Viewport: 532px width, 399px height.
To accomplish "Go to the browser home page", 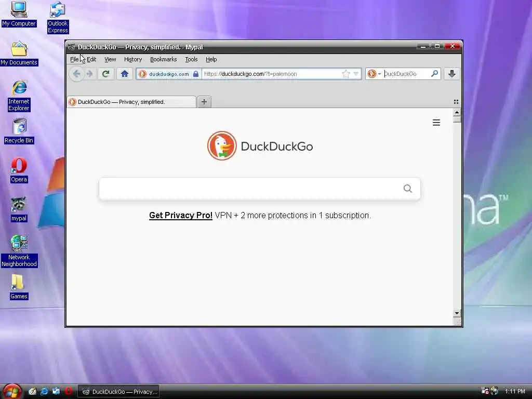I will tap(125, 74).
